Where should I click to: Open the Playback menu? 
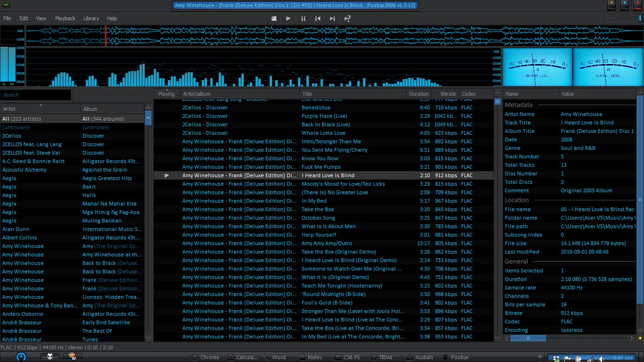(x=65, y=18)
